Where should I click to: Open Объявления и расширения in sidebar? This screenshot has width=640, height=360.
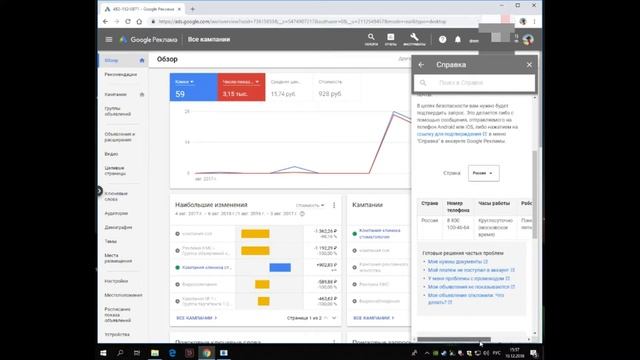120,137
